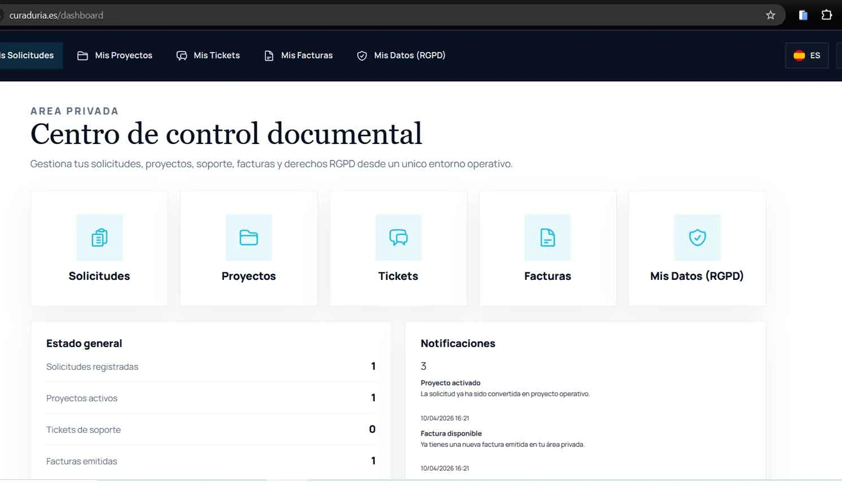This screenshot has height=504, width=842.
Task: Open Mis Datos (RGPD) nav item
Action: click(x=401, y=55)
